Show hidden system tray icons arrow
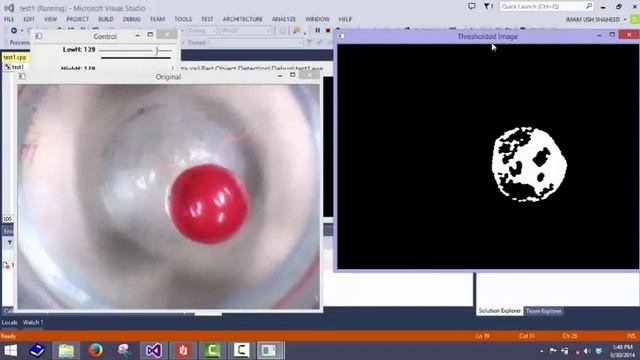 click(x=542, y=351)
